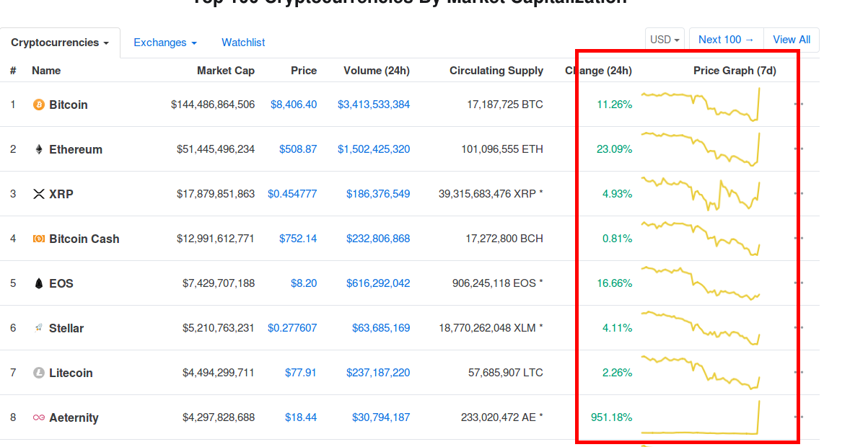
Task: Open Bitcoin's 24h volume $3,413,533,384
Action: [374, 105]
